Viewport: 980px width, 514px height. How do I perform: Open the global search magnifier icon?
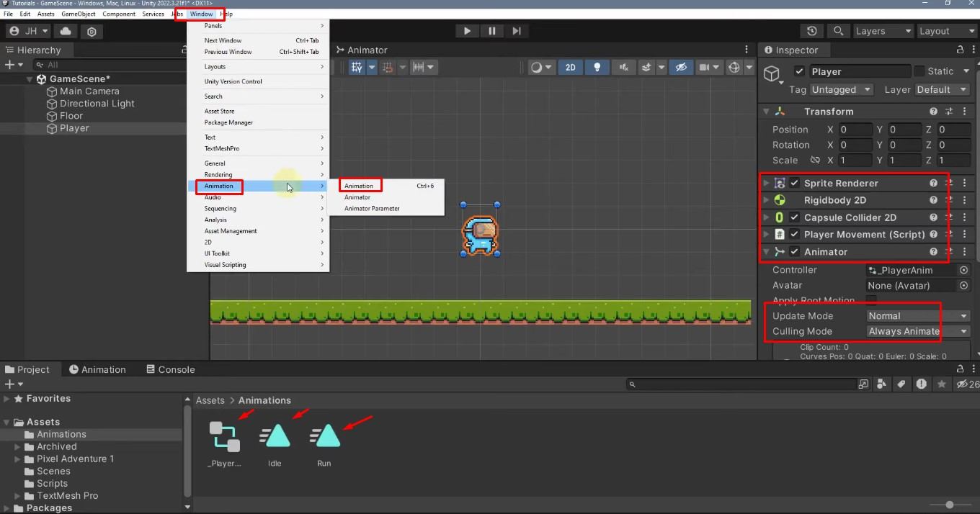tap(838, 31)
